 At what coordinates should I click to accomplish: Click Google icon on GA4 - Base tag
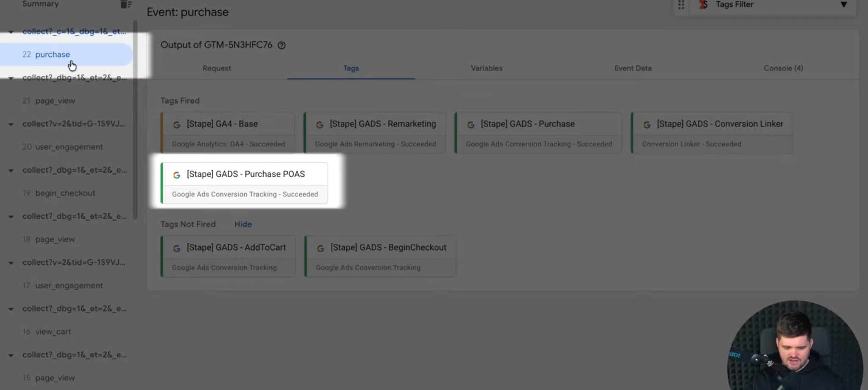(x=177, y=124)
